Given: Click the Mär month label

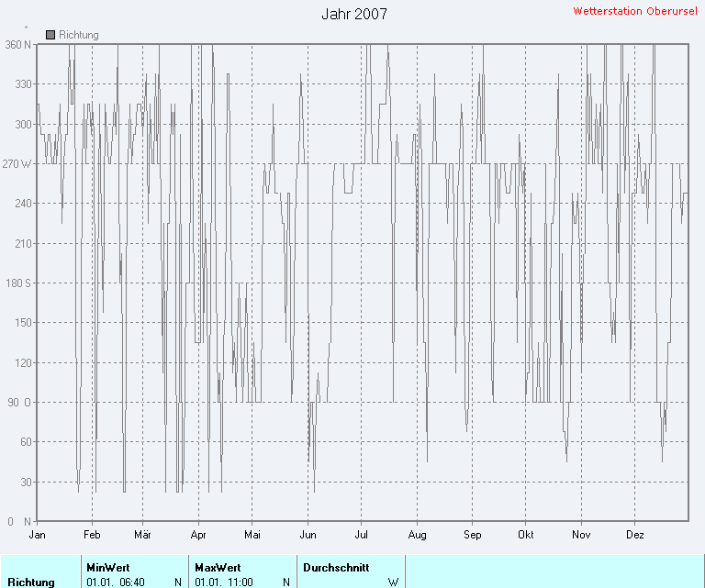Looking at the screenshot, I should pos(142,535).
